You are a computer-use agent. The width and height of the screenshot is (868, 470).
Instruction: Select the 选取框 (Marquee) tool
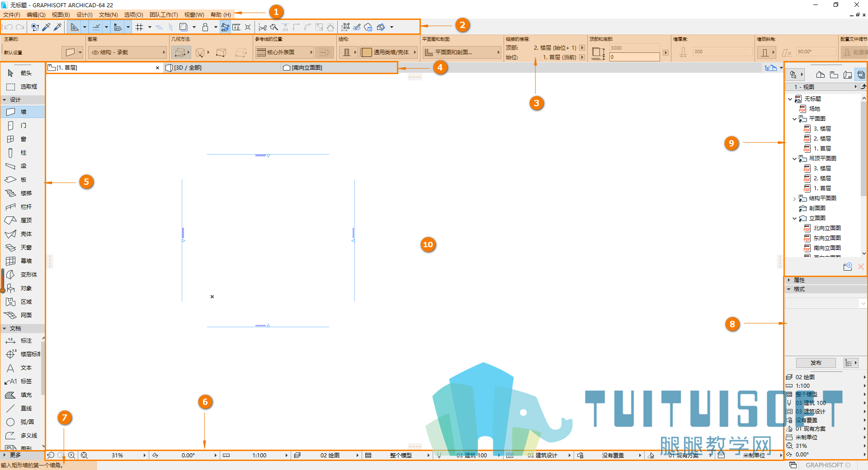tap(23, 86)
